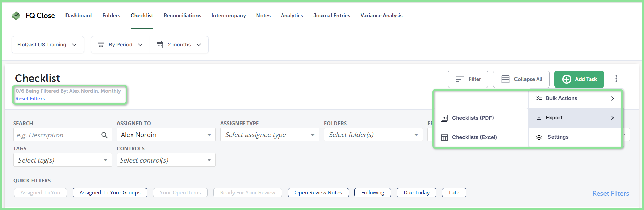Open the three-dot more options menu

(616, 79)
